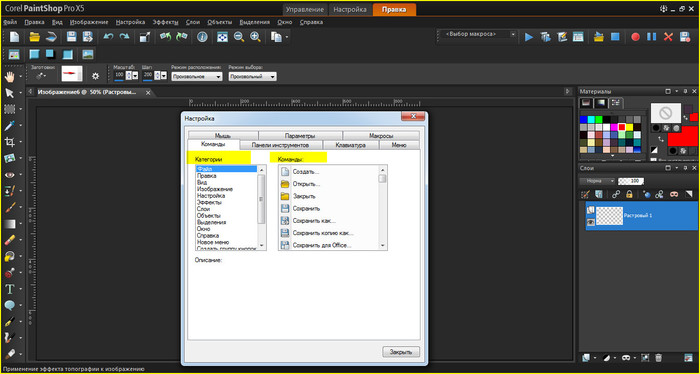700x374 pixels.
Task: Select Изображение category in list
Action: click(215, 189)
